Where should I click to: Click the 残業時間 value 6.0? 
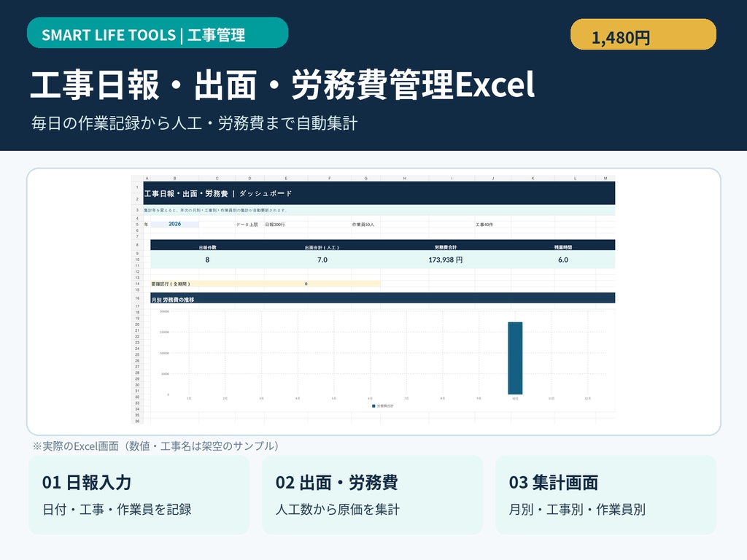pyautogui.click(x=563, y=260)
